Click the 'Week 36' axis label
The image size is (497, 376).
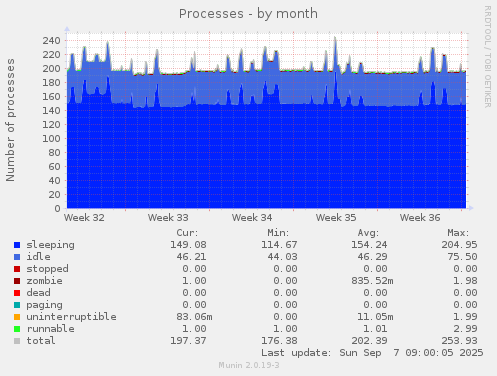coord(420,218)
